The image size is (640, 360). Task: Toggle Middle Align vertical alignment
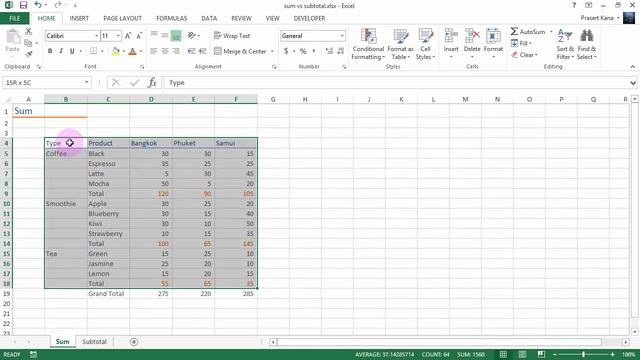click(165, 36)
